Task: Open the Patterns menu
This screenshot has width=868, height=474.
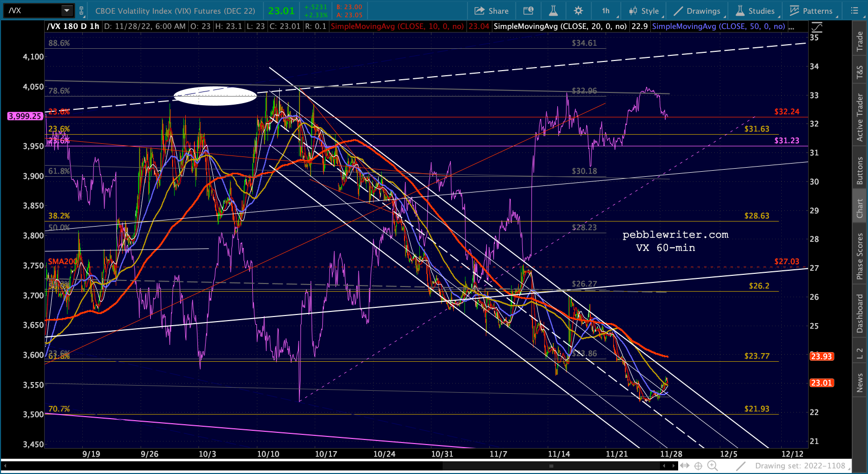Action: point(811,11)
